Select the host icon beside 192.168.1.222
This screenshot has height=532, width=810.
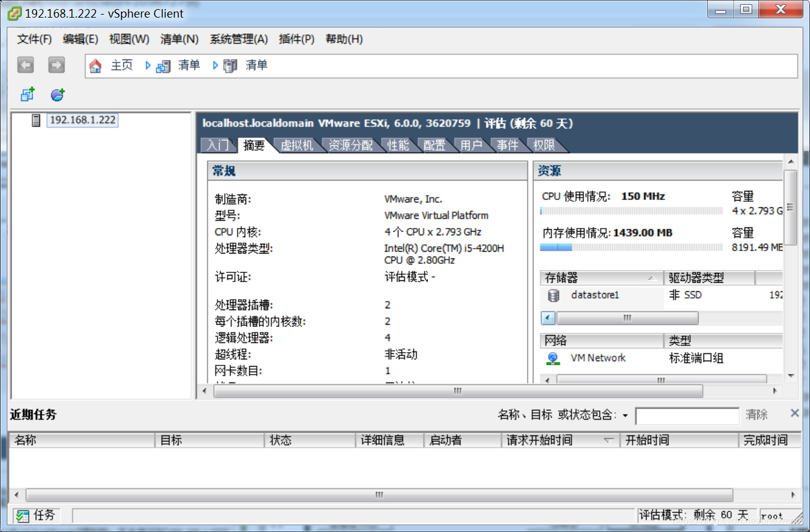click(36, 120)
